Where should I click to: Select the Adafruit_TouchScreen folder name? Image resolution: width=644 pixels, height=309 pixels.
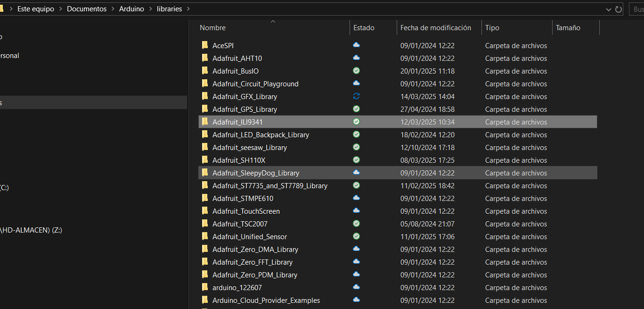pyautogui.click(x=246, y=211)
